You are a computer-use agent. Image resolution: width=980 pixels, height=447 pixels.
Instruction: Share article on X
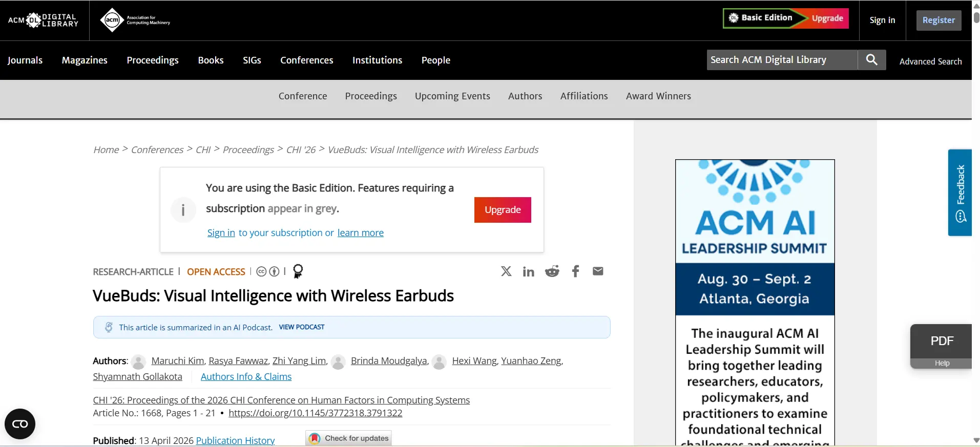(x=506, y=271)
